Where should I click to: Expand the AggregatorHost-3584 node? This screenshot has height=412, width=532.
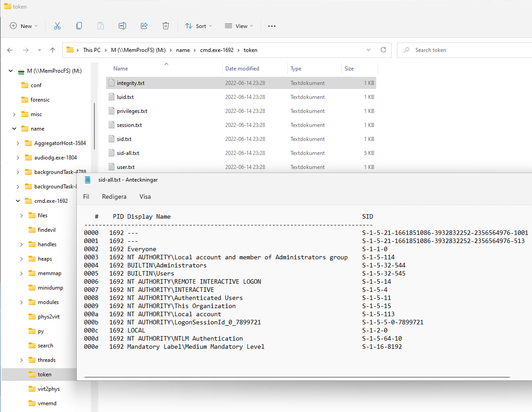[18, 143]
